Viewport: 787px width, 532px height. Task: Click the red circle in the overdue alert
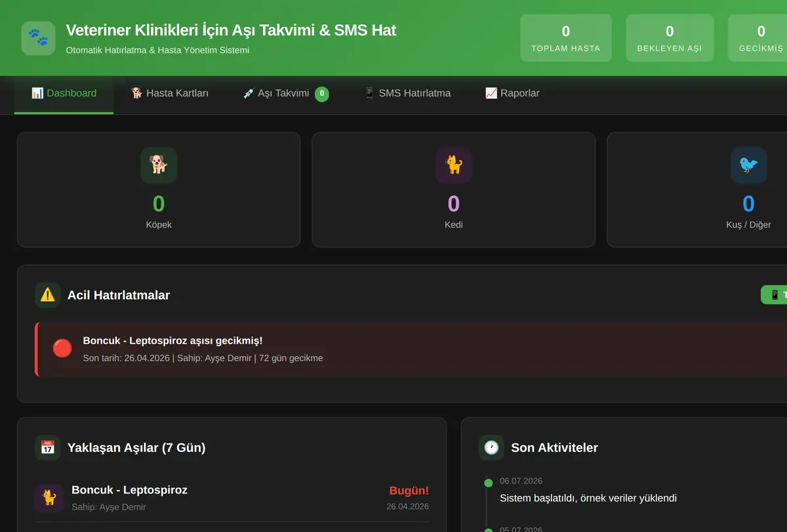click(62, 349)
